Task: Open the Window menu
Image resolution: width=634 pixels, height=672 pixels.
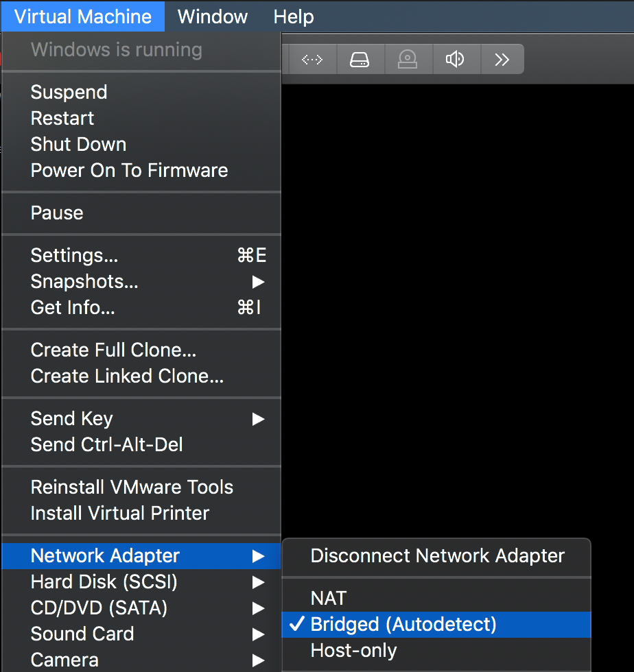Action: (213, 16)
